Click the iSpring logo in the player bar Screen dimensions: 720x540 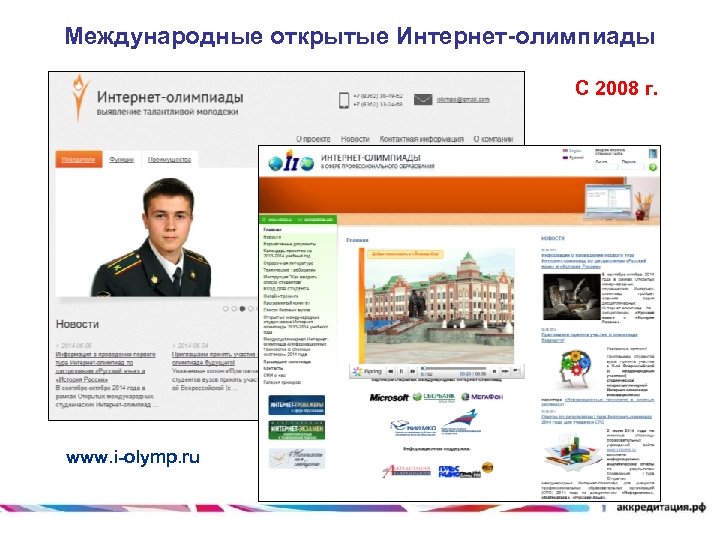(x=367, y=371)
